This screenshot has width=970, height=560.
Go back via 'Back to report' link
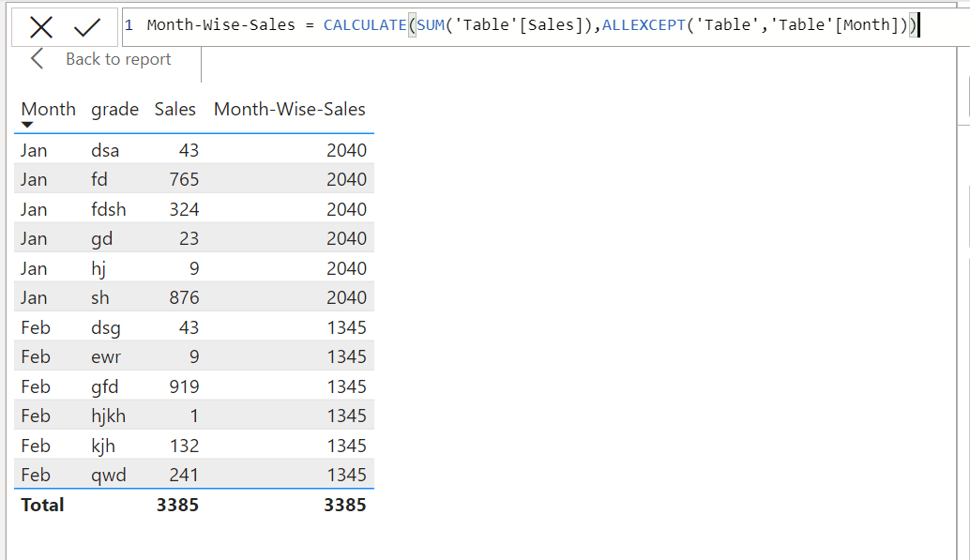pyautogui.click(x=118, y=59)
